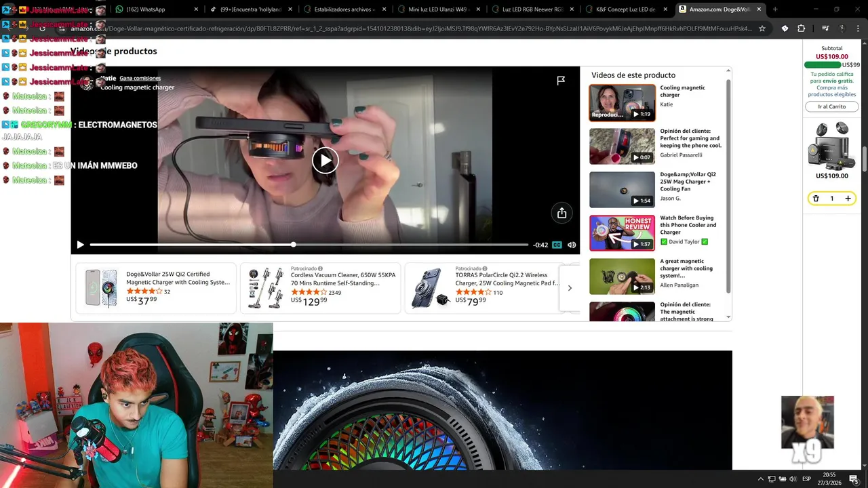Delete the cart item with the trash icon
This screenshot has height=488, width=868.
pyautogui.click(x=816, y=199)
